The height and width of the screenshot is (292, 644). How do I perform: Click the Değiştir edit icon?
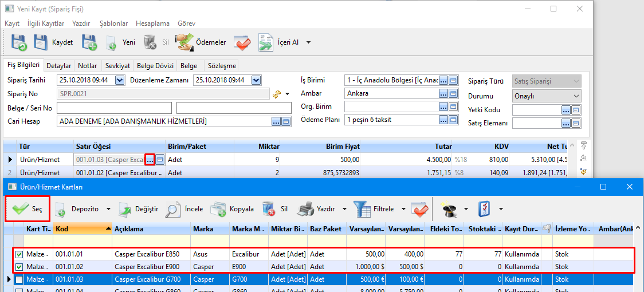[x=126, y=209]
